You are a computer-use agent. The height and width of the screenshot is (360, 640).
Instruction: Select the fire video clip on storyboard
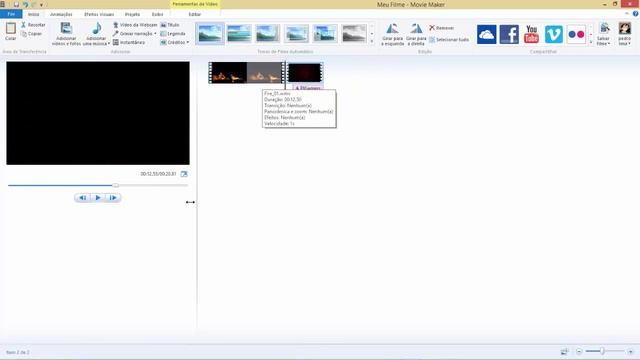(x=246, y=73)
